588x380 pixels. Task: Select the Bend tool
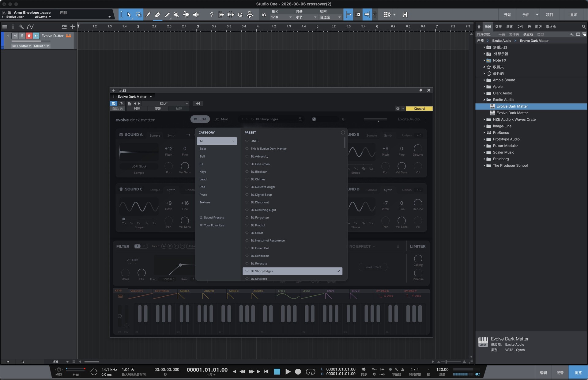186,14
